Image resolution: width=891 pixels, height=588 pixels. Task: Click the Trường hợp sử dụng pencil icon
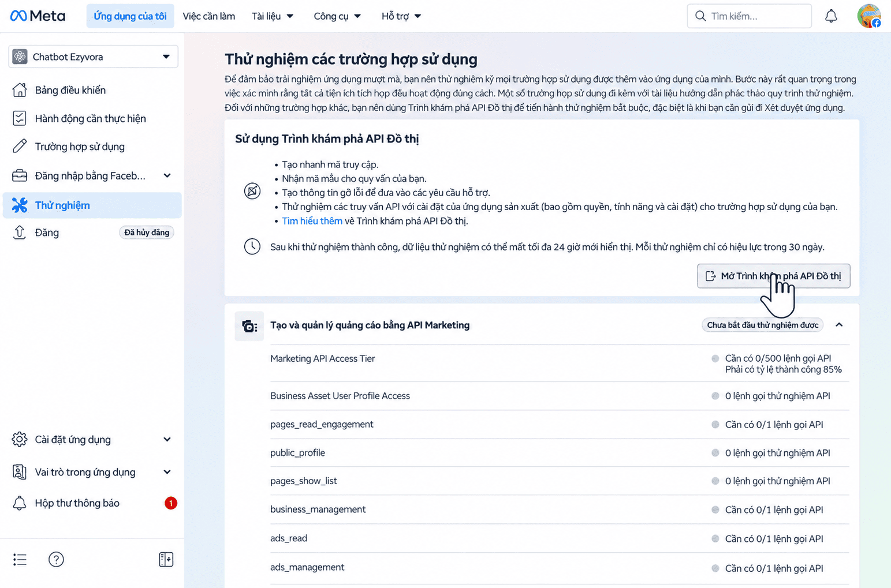(x=20, y=147)
